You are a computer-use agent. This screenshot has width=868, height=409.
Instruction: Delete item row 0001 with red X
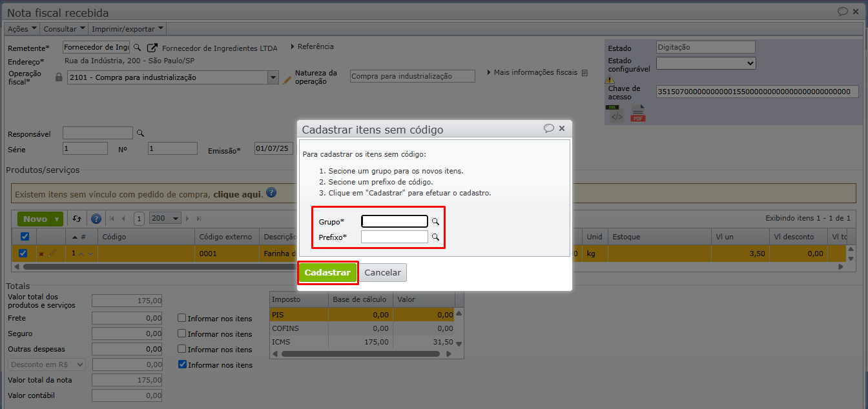tap(42, 254)
